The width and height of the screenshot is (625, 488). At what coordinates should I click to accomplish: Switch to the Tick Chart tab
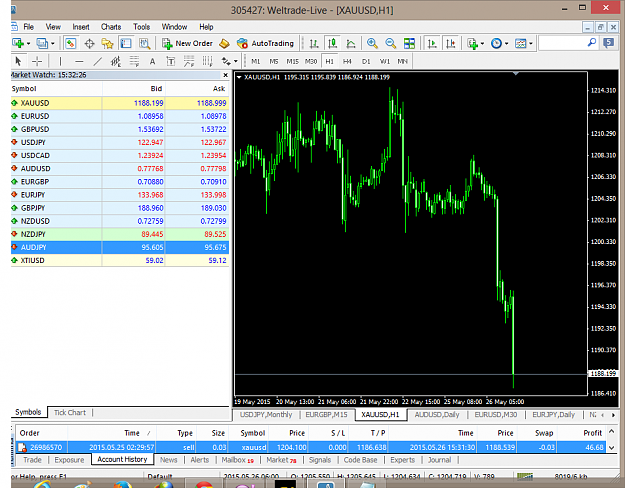tap(70, 413)
